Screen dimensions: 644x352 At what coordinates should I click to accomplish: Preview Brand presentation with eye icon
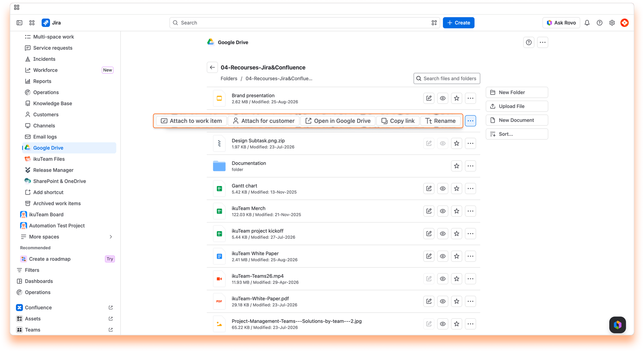[443, 98]
